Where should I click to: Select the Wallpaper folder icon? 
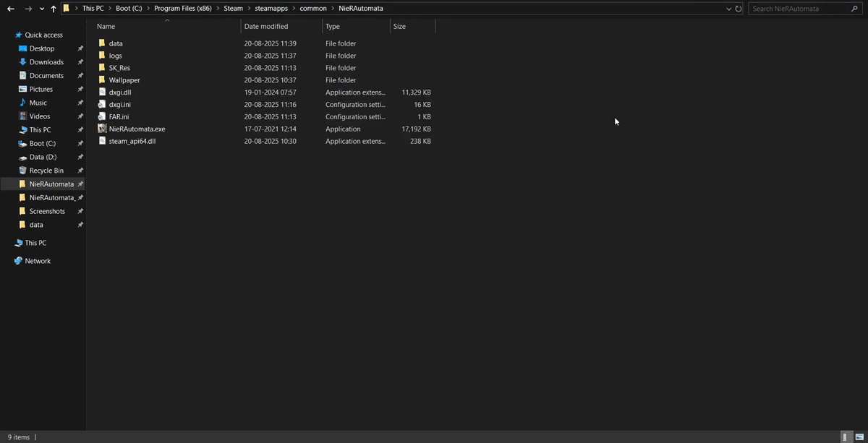click(x=102, y=80)
